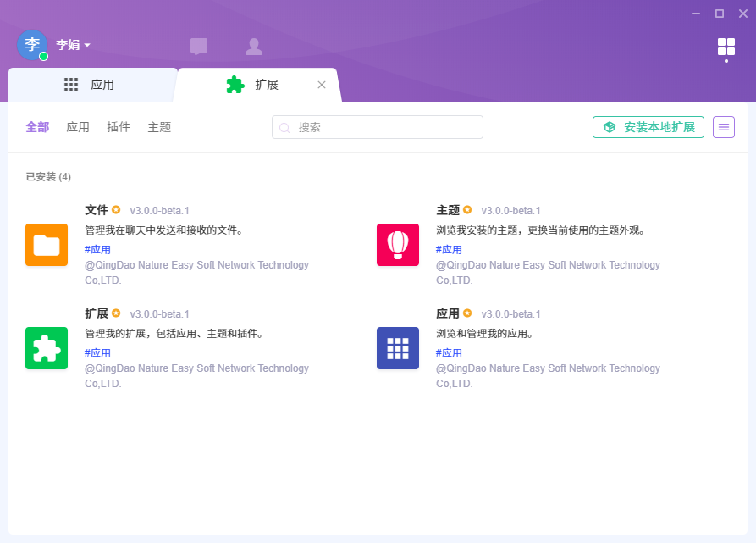The width and height of the screenshot is (756, 543).
Task: Open the hamburger list menu button
Action: coord(724,127)
